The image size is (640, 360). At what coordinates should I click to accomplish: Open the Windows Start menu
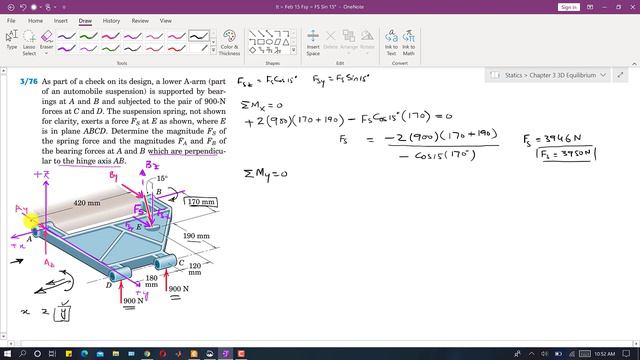tap(7, 353)
